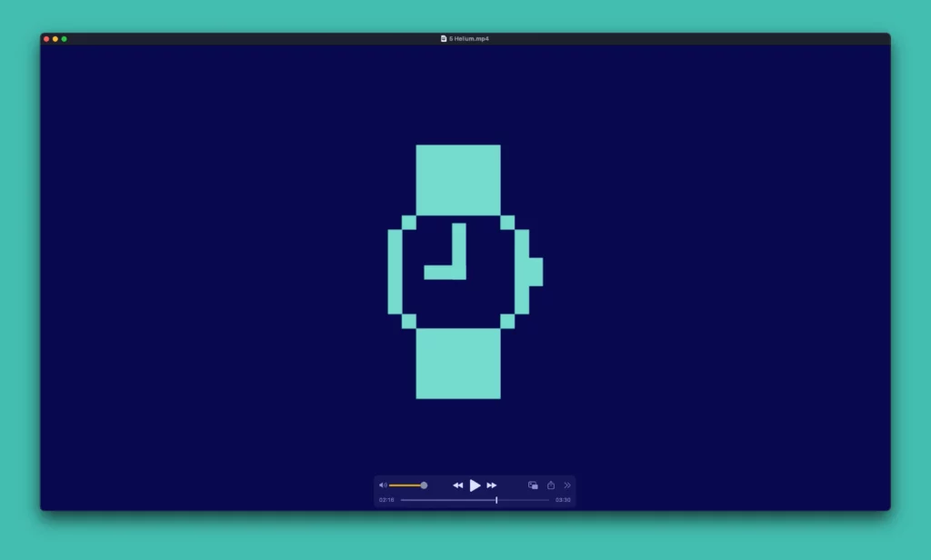The image size is (931, 560).
Task: Minimize the player window
Action: (x=55, y=39)
